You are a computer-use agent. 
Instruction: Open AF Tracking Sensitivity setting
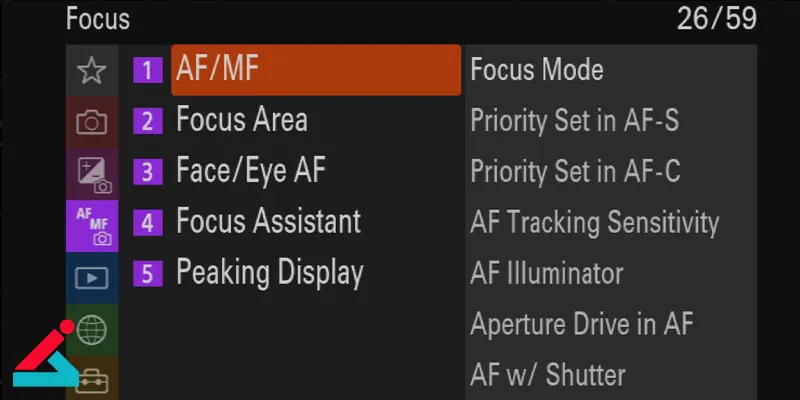(x=594, y=222)
